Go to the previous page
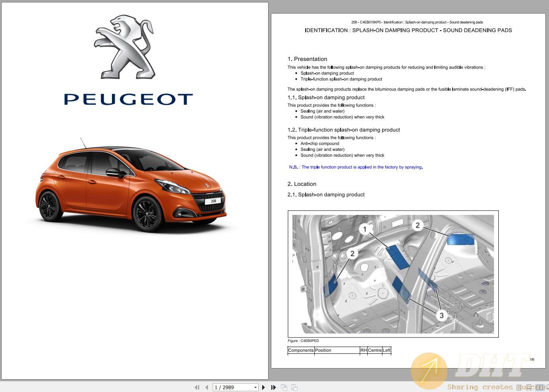 point(206,387)
